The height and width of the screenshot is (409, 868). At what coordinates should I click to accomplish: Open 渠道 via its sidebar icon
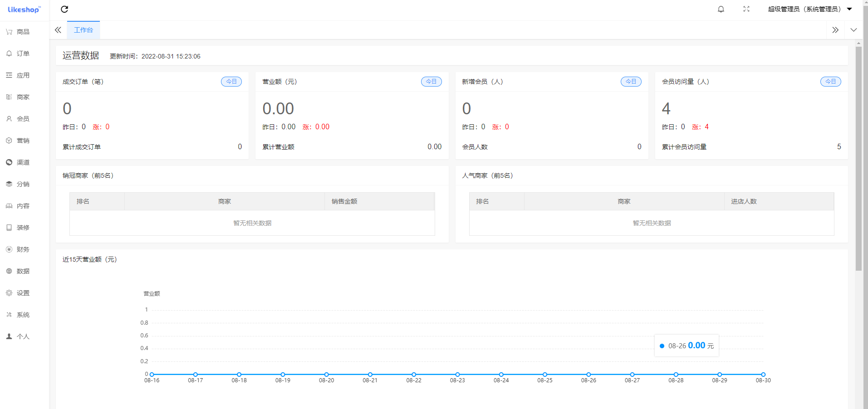coord(9,162)
